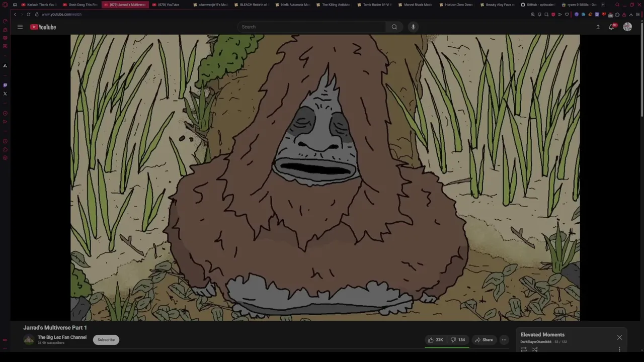Switch to the Tomb Raider IV-VI tab

pyautogui.click(x=374, y=5)
